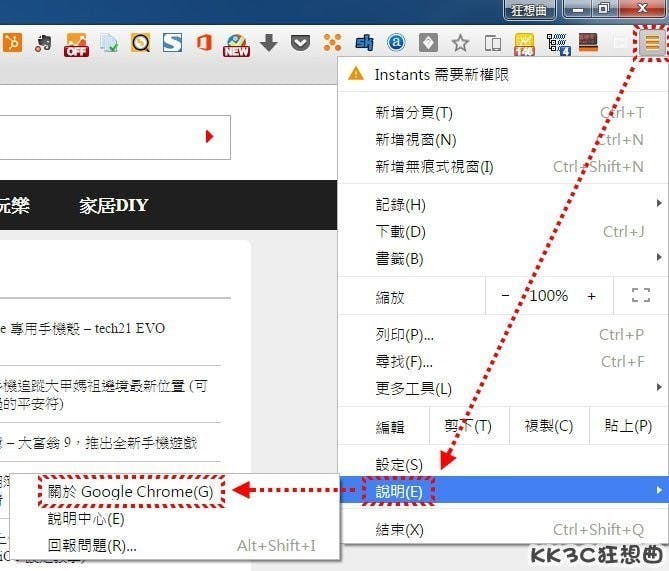
Task: Save page with the Pocket extension
Action: point(300,43)
